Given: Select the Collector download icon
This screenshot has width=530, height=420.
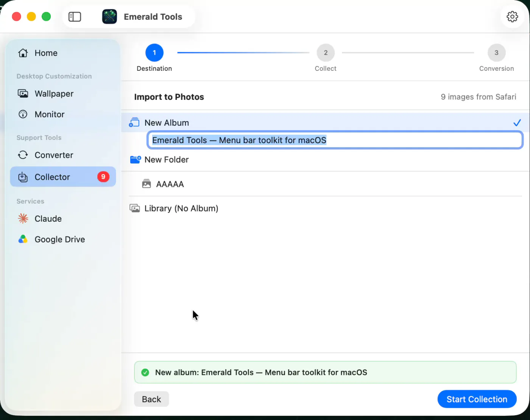Looking at the screenshot, I should [x=23, y=177].
